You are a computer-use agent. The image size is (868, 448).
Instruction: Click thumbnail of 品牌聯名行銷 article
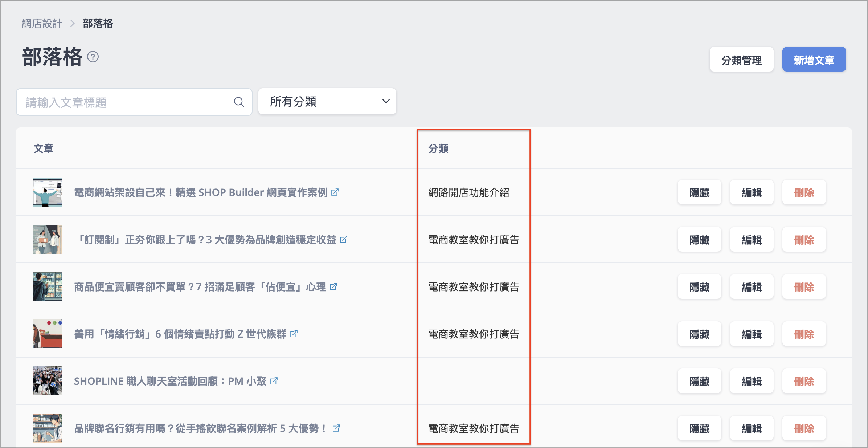point(48,428)
